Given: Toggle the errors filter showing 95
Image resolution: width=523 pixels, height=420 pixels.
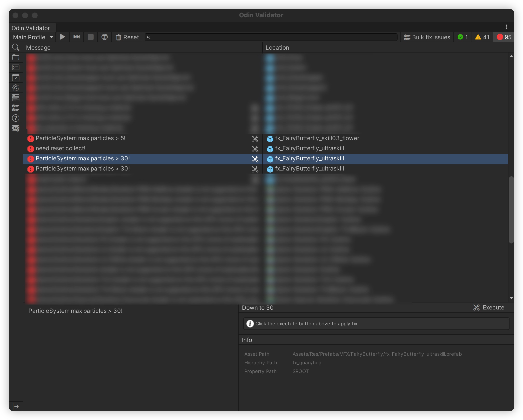Looking at the screenshot, I should tap(503, 37).
